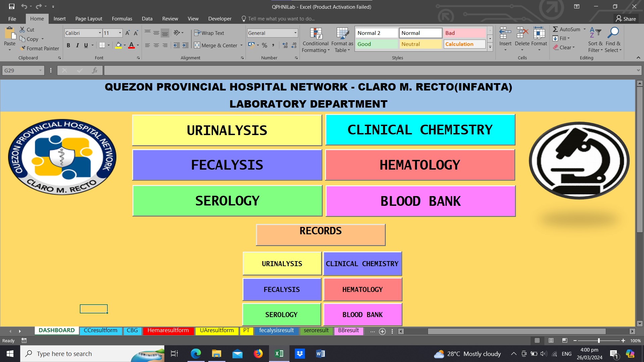Toggle Wrap Text on

pyautogui.click(x=209, y=33)
